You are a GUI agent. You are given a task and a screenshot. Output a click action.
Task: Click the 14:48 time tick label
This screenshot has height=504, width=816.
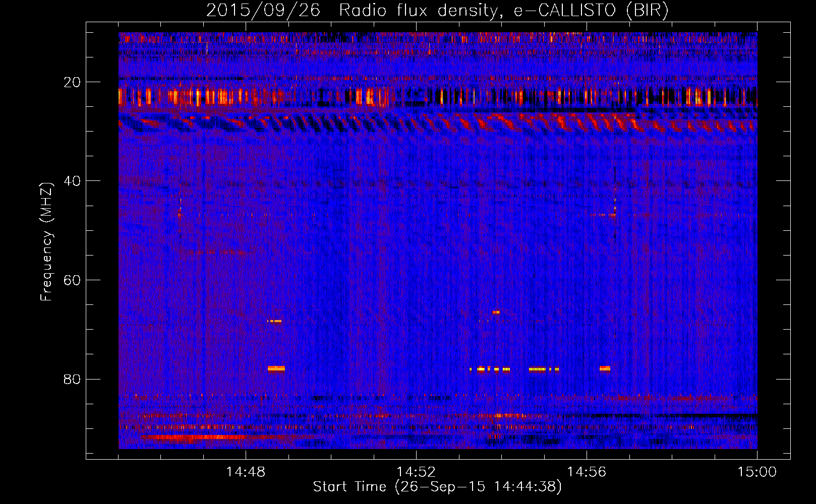click(246, 472)
